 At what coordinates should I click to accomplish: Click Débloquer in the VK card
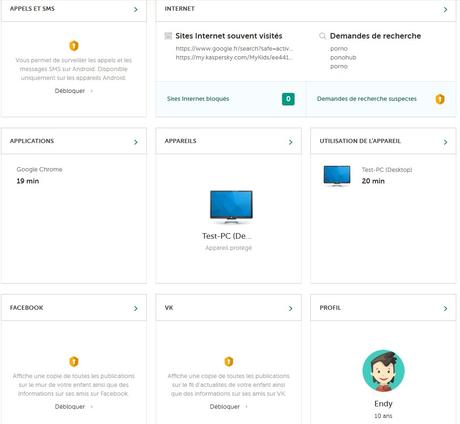coord(225,407)
